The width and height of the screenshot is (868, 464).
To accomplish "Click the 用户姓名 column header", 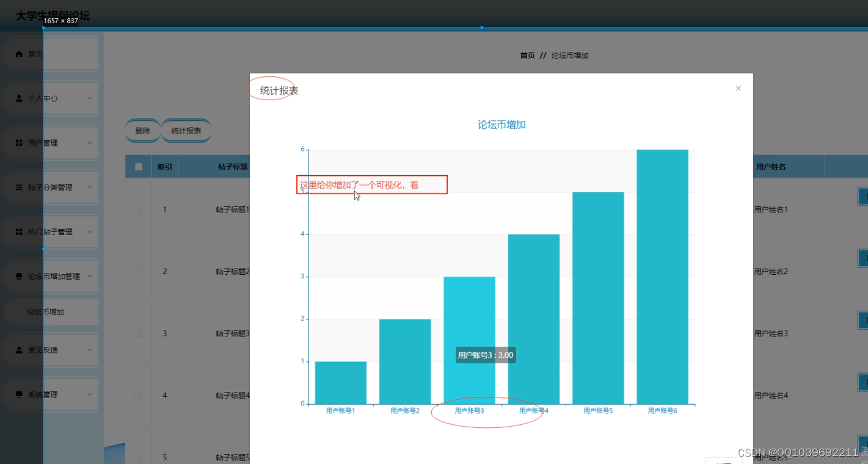I will click(x=771, y=167).
